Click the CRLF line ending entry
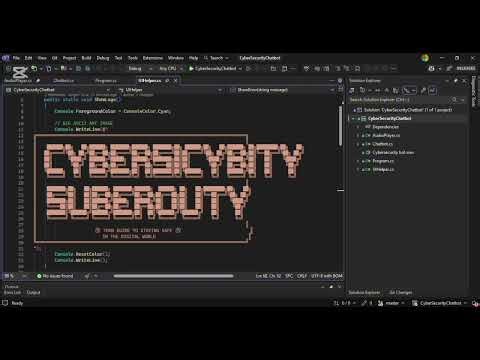480x360 pixels. (302, 276)
